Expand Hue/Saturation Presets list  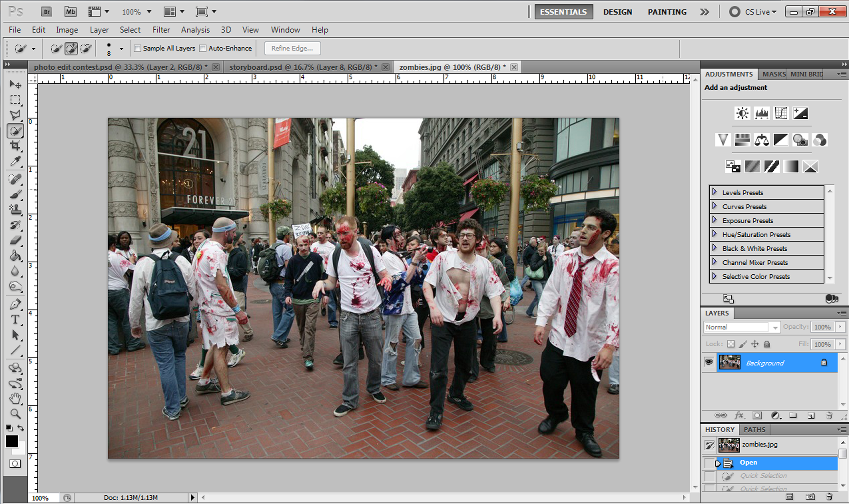click(x=714, y=234)
